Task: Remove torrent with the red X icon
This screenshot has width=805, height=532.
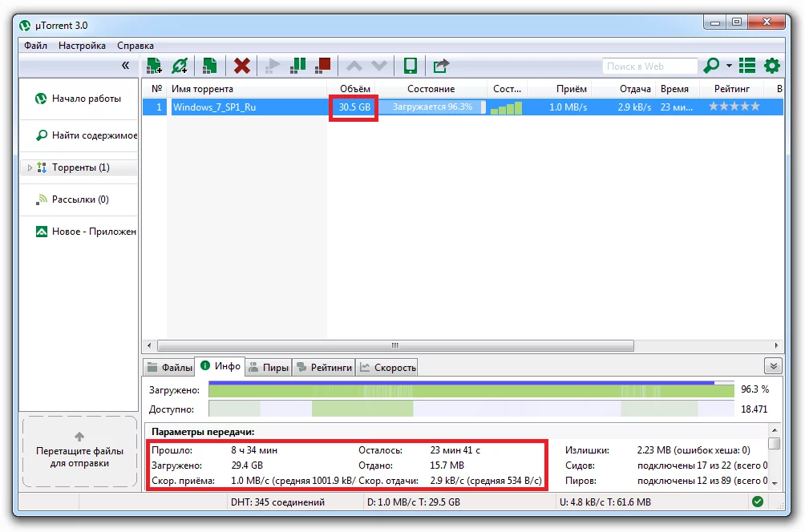Action: pyautogui.click(x=242, y=66)
